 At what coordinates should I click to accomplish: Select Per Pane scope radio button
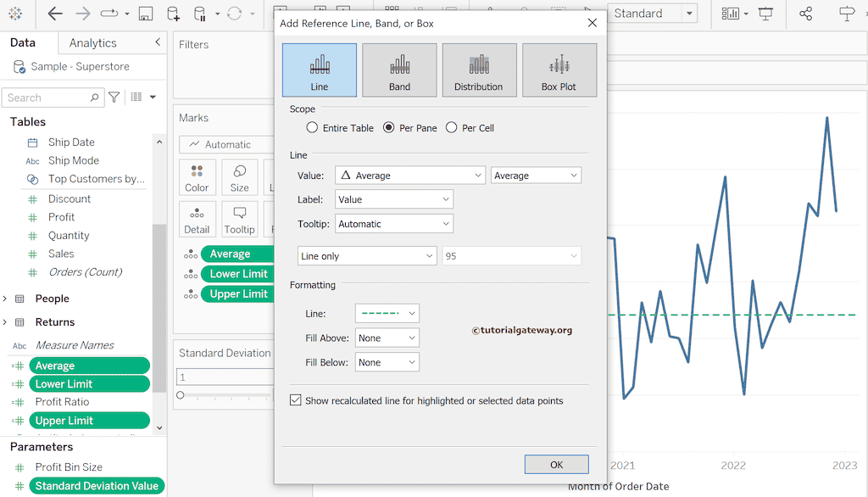coord(389,128)
